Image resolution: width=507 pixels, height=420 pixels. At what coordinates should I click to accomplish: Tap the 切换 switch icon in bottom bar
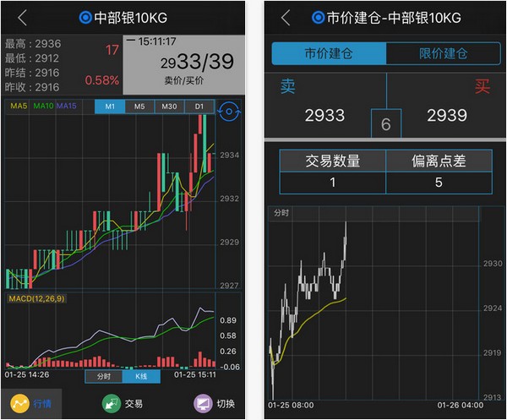[203, 403]
